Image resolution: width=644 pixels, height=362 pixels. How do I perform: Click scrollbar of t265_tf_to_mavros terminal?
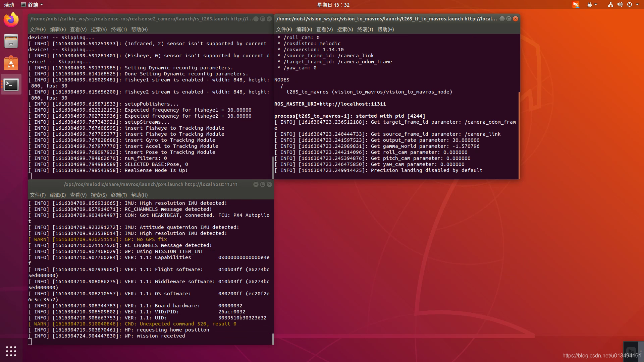(519, 135)
